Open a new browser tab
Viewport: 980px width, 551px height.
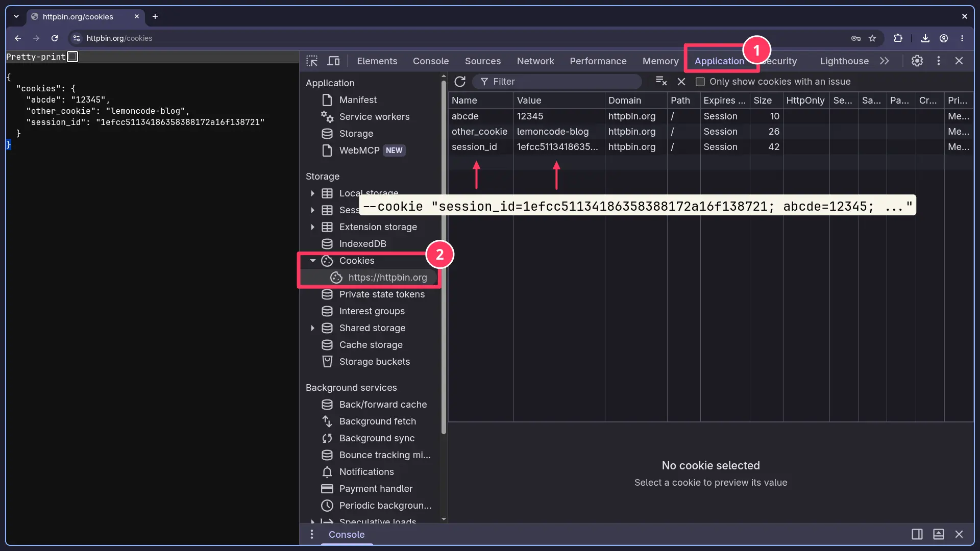pos(155,16)
